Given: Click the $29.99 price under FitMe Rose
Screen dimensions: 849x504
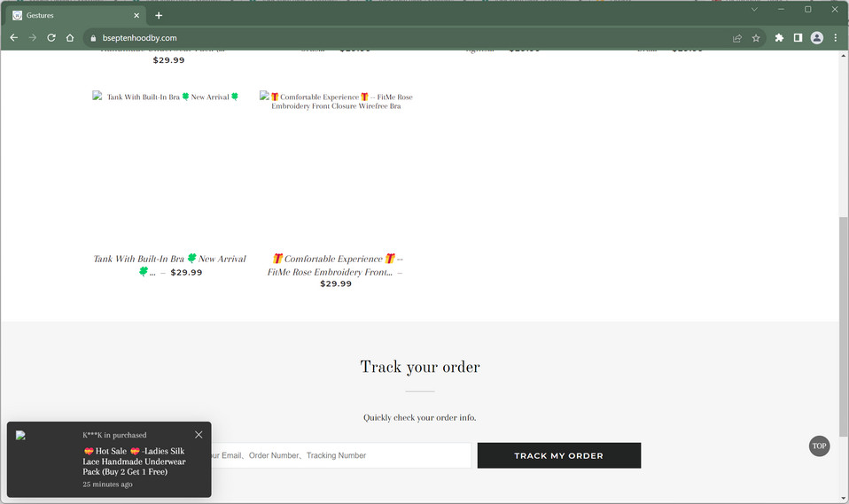Looking at the screenshot, I should point(336,283).
